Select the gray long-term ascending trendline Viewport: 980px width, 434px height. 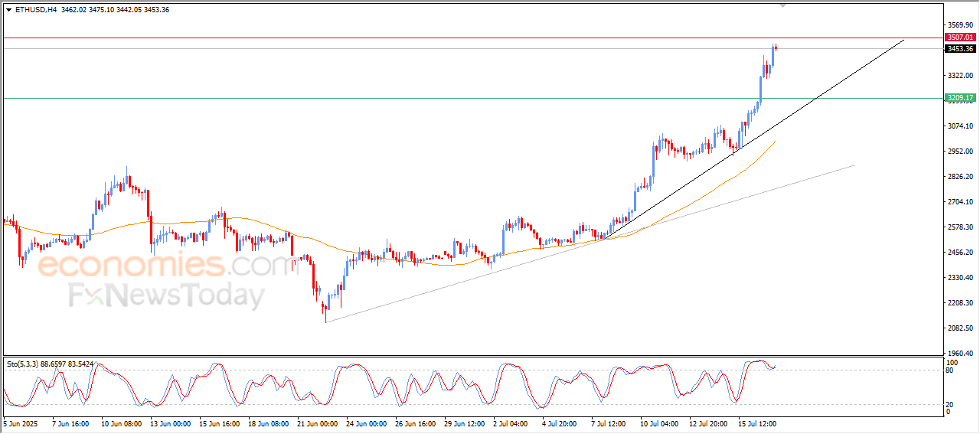point(590,243)
